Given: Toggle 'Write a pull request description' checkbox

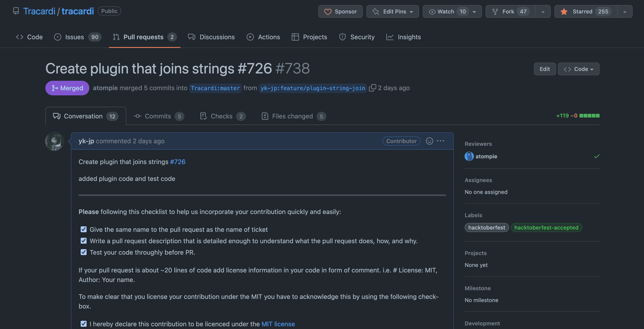Looking at the screenshot, I should pos(83,241).
